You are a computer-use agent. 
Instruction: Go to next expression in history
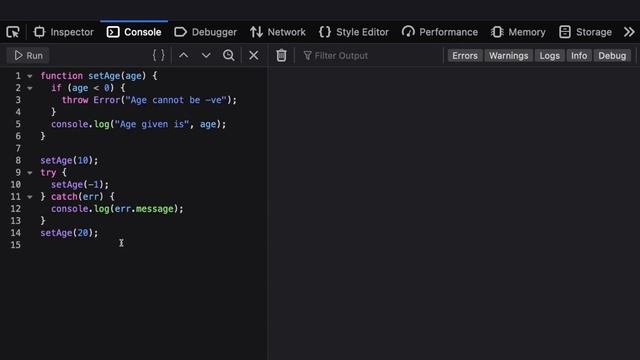click(x=206, y=56)
